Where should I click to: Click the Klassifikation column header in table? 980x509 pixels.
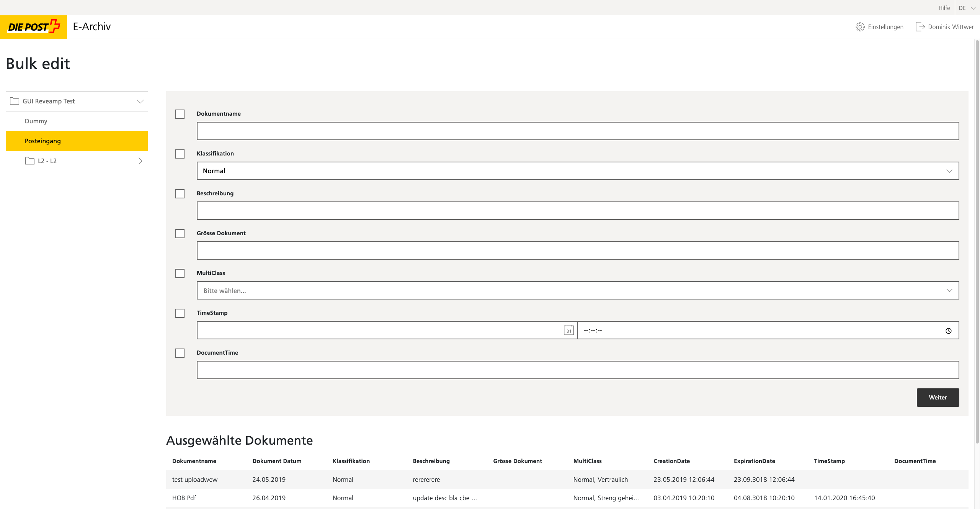pos(351,461)
